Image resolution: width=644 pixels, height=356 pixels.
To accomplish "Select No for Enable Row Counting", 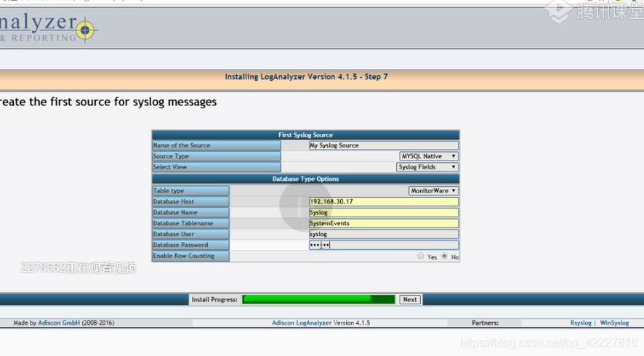I will pos(444,256).
